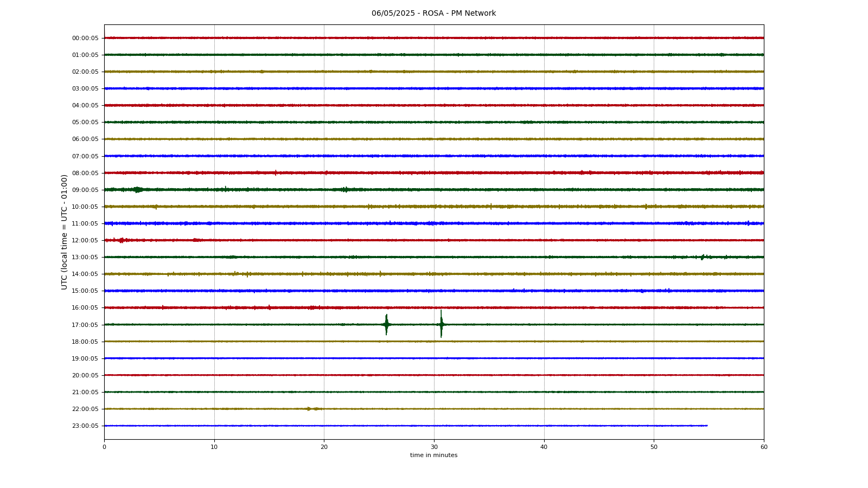Select the 01:00:05 hour label
The image size is (868, 488).
[85, 55]
